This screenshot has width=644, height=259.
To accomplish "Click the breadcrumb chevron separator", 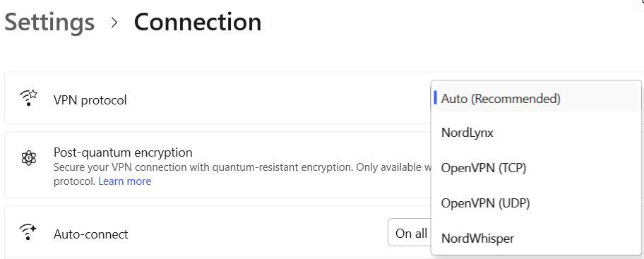I will click(x=114, y=23).
